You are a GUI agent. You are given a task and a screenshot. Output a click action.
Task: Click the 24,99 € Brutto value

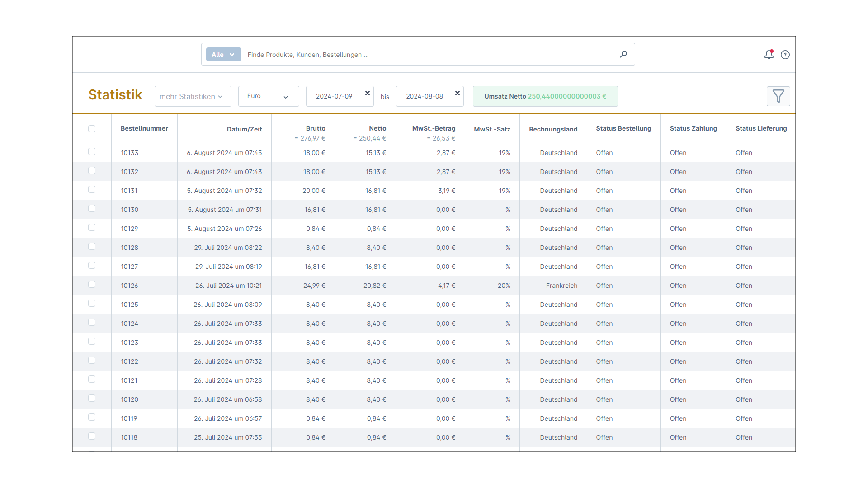tap(314, 286)
